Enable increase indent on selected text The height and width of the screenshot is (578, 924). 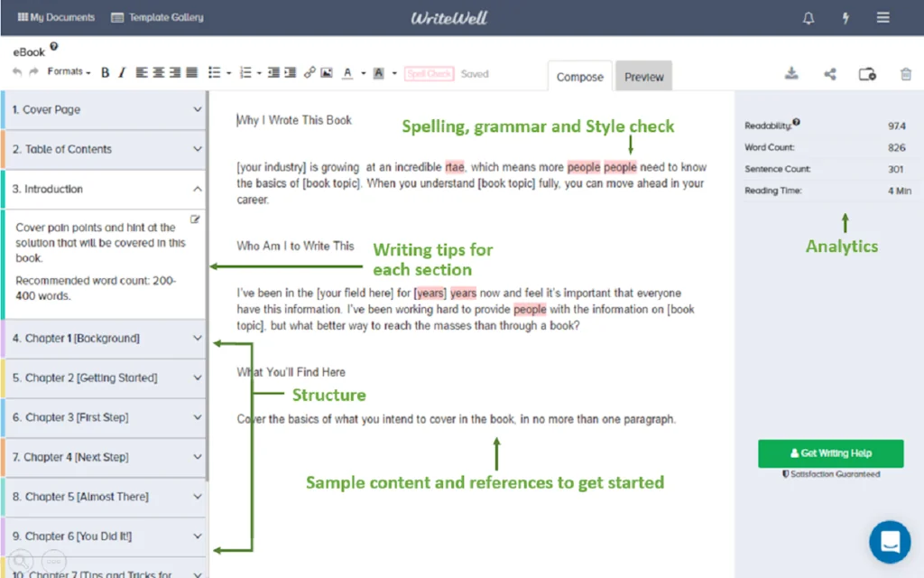tap(289, 72)
